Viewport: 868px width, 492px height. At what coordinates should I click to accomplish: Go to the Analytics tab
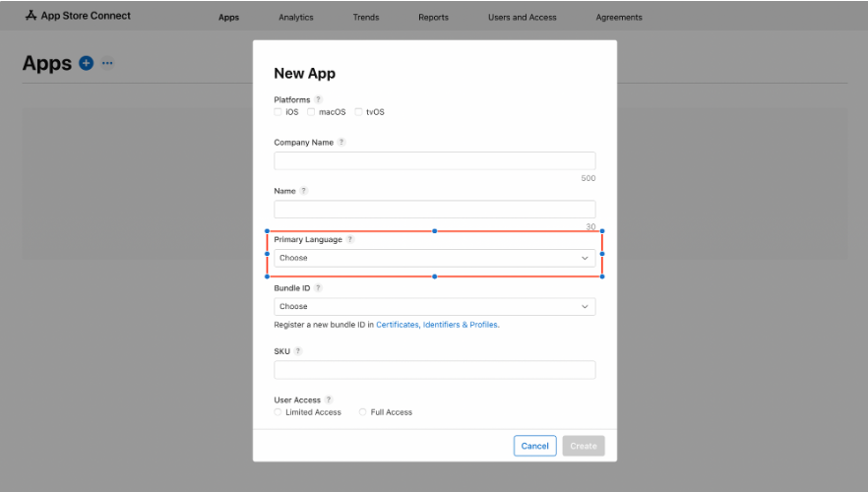(295, 17)
